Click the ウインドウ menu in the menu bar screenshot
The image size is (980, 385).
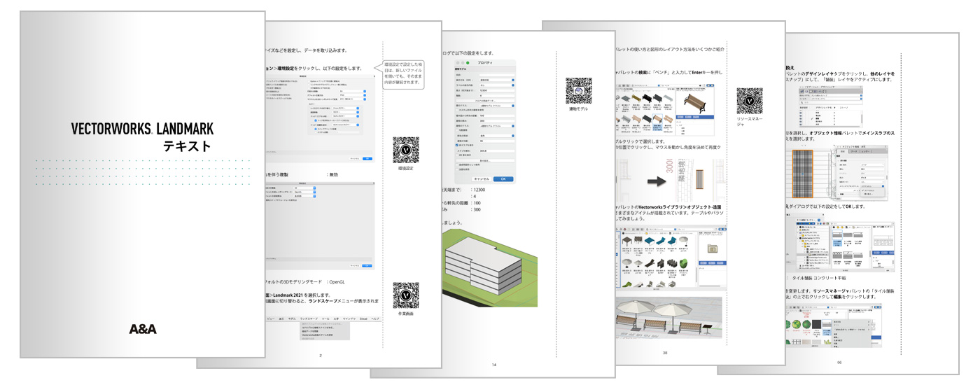click(x=348, y=318)
